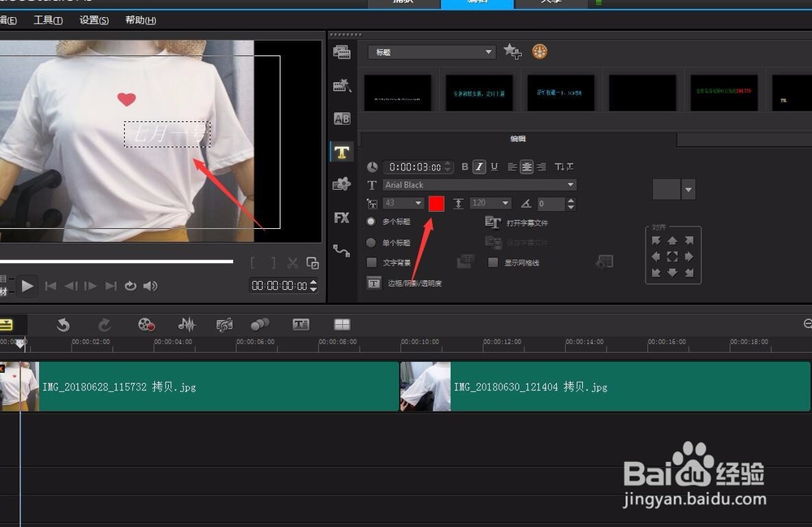812x527 pixels.
Task: Click the round library options icon
Action: pos(540,51)
